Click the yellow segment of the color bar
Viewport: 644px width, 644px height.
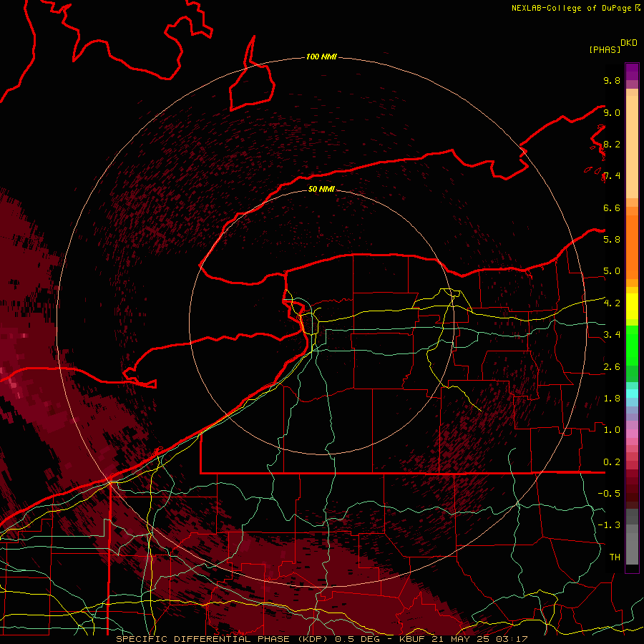632,306
